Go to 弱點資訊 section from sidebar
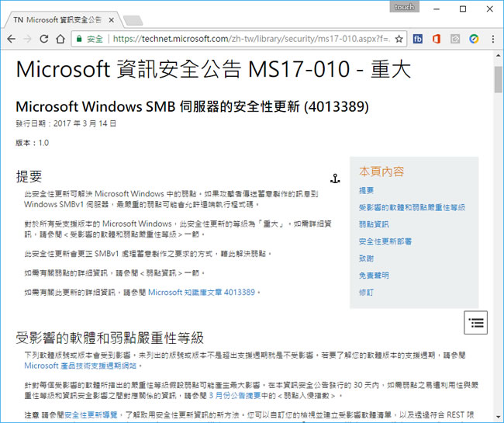The image size is (504, 423). tap(374, 224)
